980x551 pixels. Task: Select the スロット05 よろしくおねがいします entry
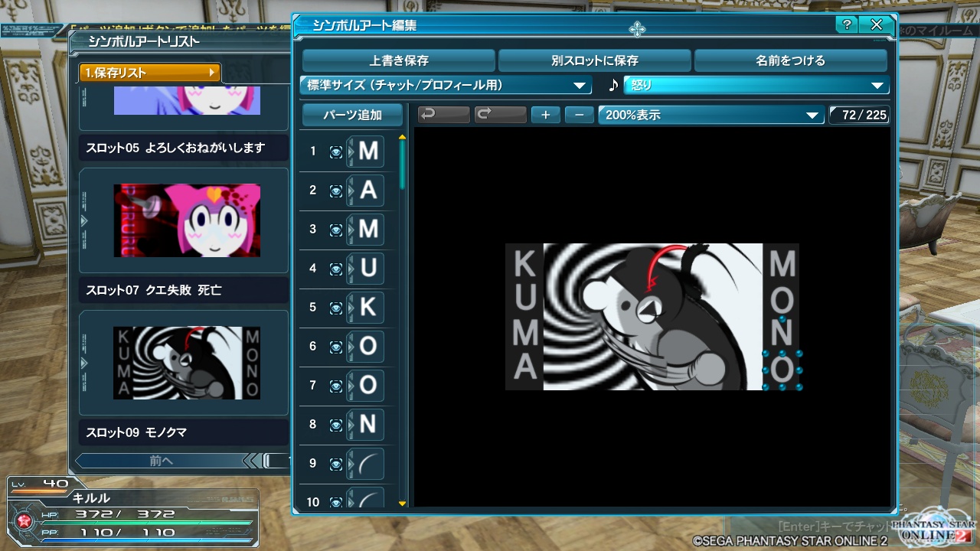(184, 148)
